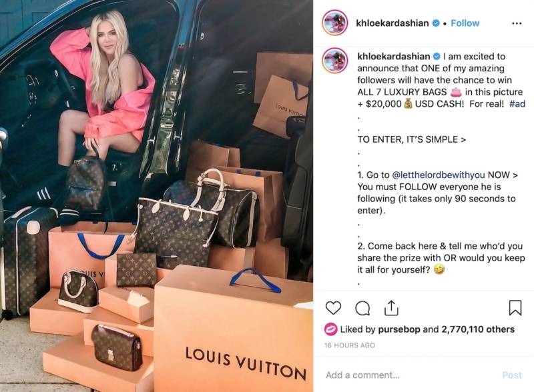The image size is (534, 392).
Task: Click the Post button for comments
Action: click(512, 375)
